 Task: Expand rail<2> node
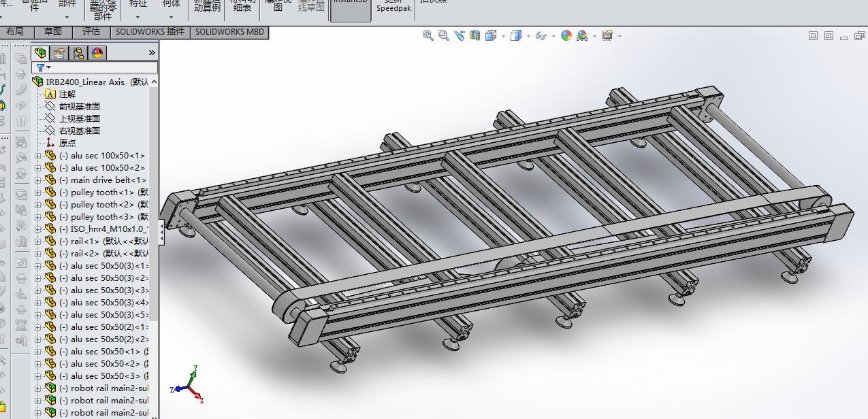(38, 254)
